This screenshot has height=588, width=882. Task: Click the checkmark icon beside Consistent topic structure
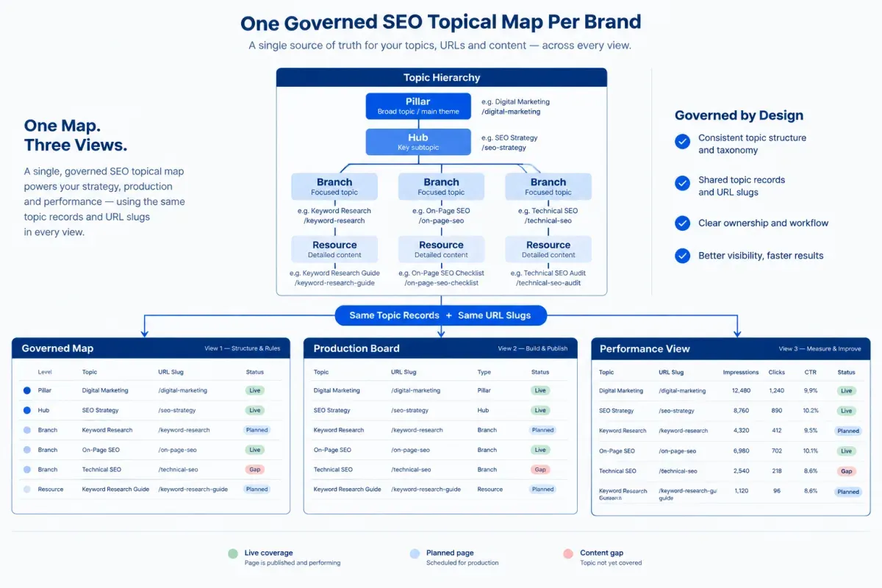(x=683, y=140)
